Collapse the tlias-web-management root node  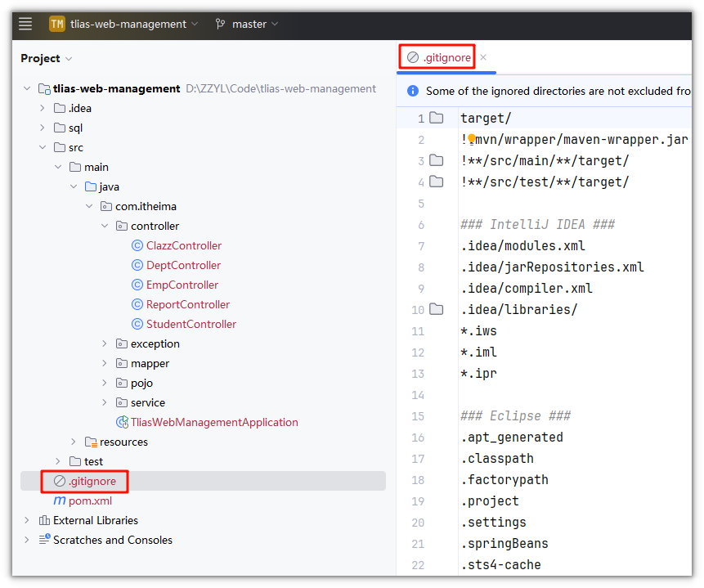pyautogui.click(x=27, y=88)
